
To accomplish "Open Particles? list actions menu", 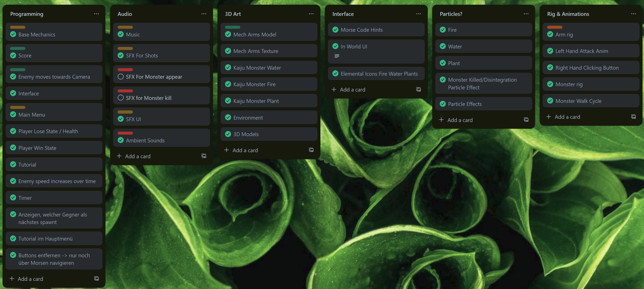I will tap(526, 14).
